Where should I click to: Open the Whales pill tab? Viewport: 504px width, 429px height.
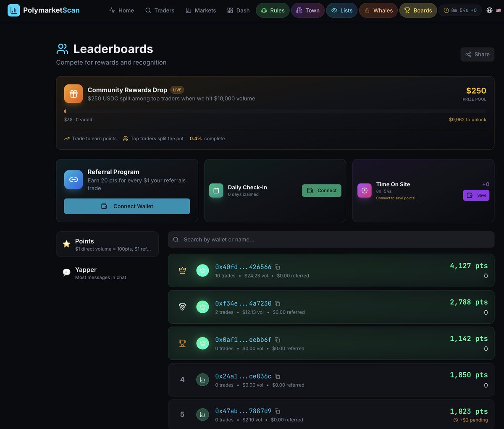coord(378,10)
